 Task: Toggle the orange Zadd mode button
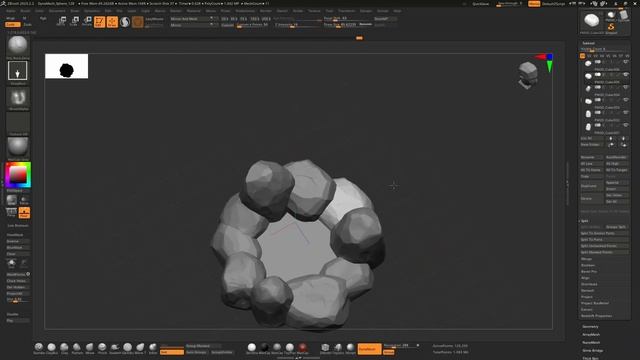(x=12, y=24)
